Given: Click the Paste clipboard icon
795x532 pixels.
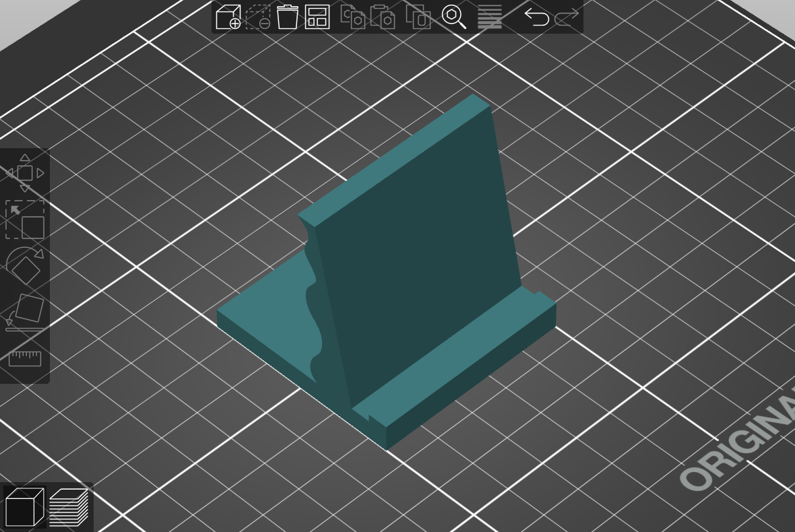Looking at the screenshot, I should (x=383, y=17).
